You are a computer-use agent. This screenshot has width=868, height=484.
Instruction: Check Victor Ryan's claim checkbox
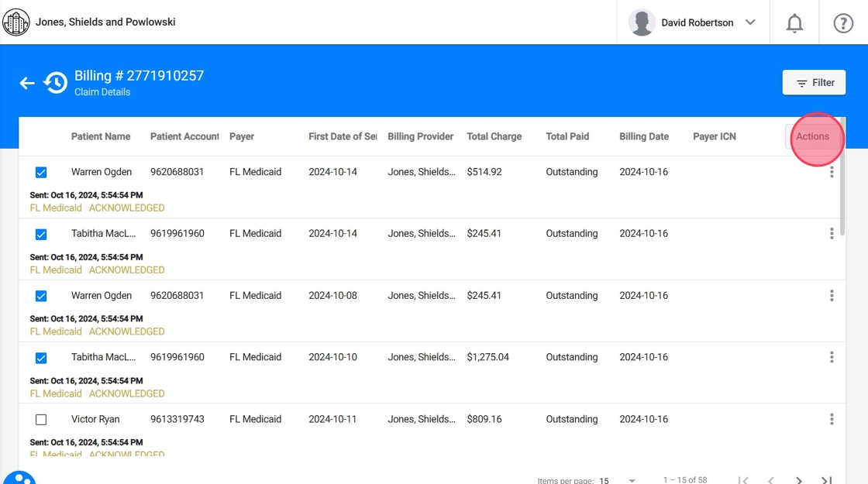[x=41, y=420]
